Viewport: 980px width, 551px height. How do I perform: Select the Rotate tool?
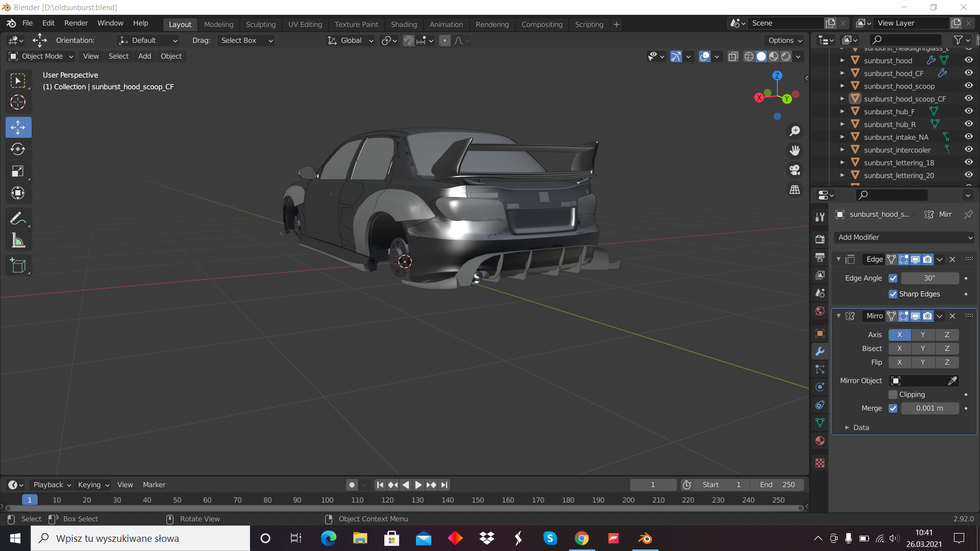18,149
